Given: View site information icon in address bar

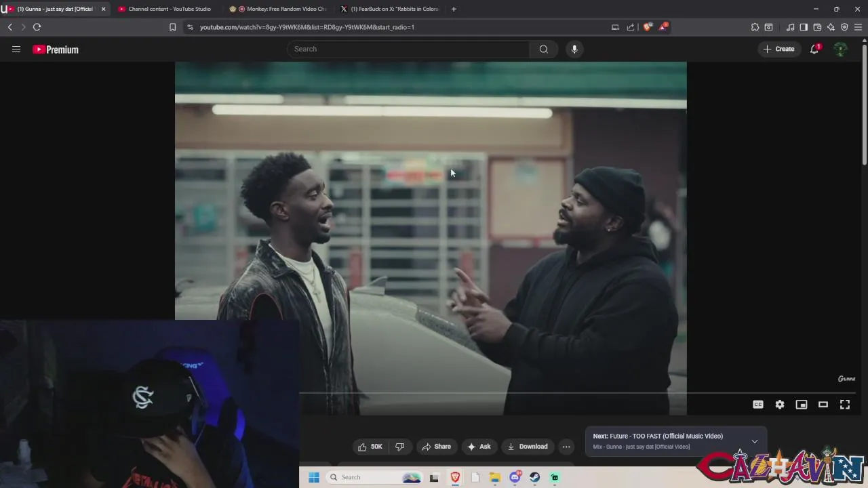Looking at the screenshot, I should (190, 27).
